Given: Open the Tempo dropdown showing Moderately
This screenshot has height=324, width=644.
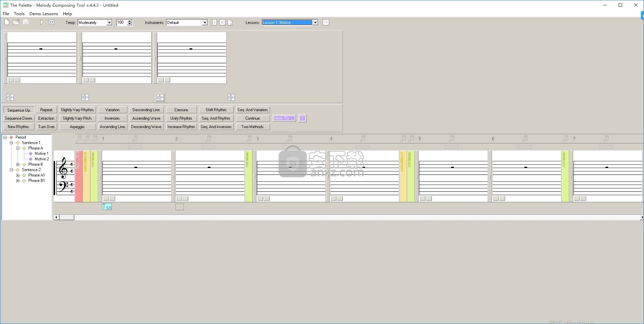Looking at the screenshot, I should point(109,23).
